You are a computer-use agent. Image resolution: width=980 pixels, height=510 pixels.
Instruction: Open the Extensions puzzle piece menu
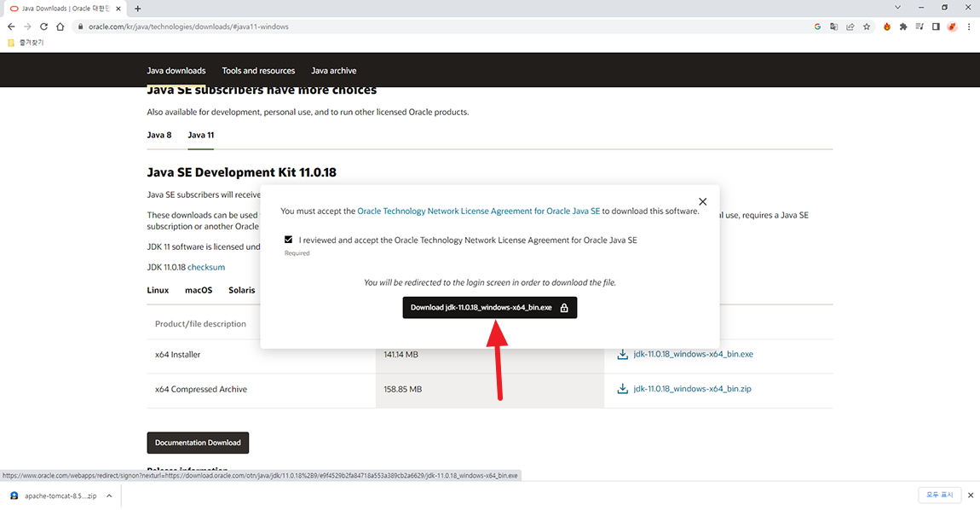903,27
